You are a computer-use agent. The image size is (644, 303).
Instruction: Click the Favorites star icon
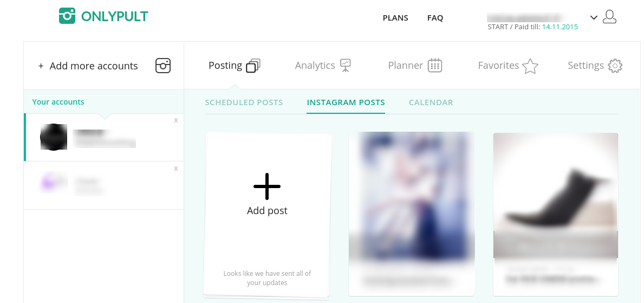coord(530,66)
